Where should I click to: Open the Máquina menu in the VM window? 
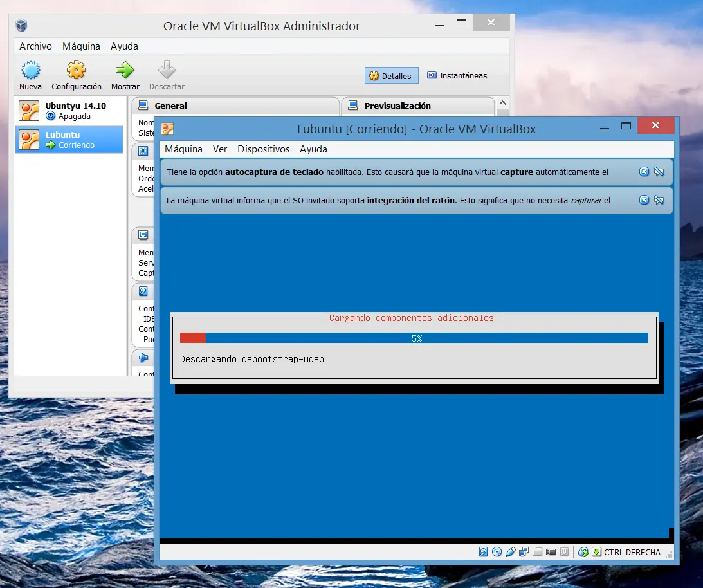184,149
